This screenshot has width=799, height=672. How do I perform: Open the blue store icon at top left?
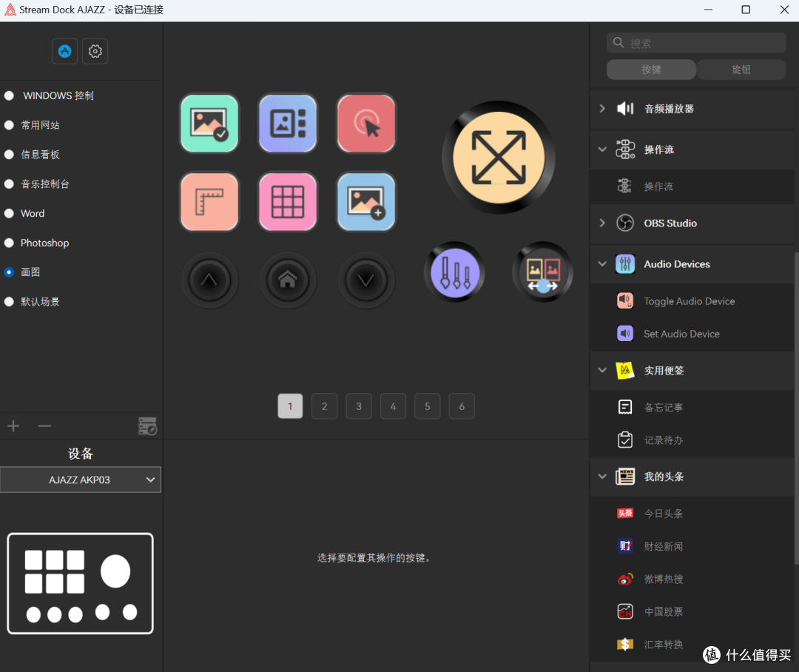pyautogui.click(x=64, y=51)
